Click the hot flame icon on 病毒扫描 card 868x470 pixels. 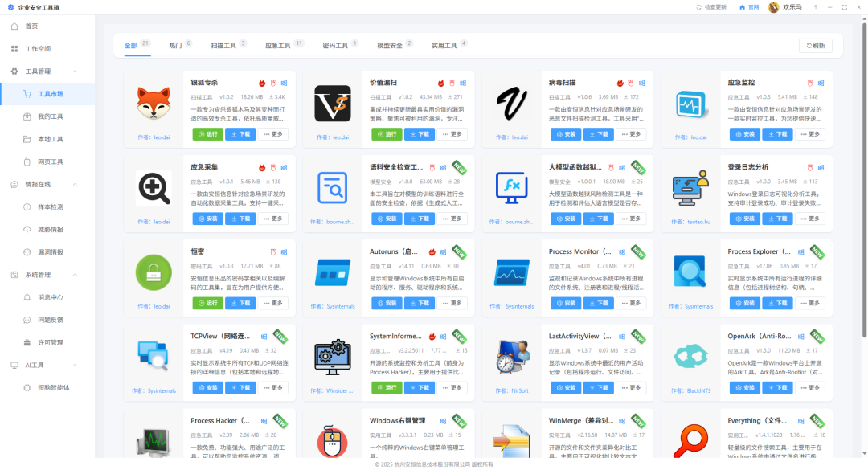coord(620,83)
